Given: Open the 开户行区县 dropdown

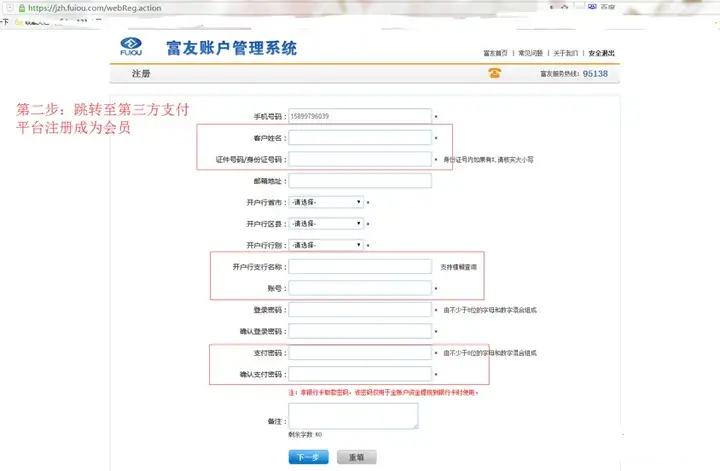Looking at the screenshot, I should tap(326, 224).
